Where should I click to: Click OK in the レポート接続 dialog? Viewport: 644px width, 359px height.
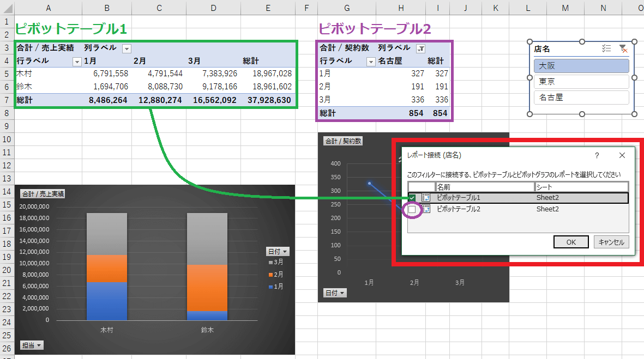pyautogui.click(x=570, y=242)
